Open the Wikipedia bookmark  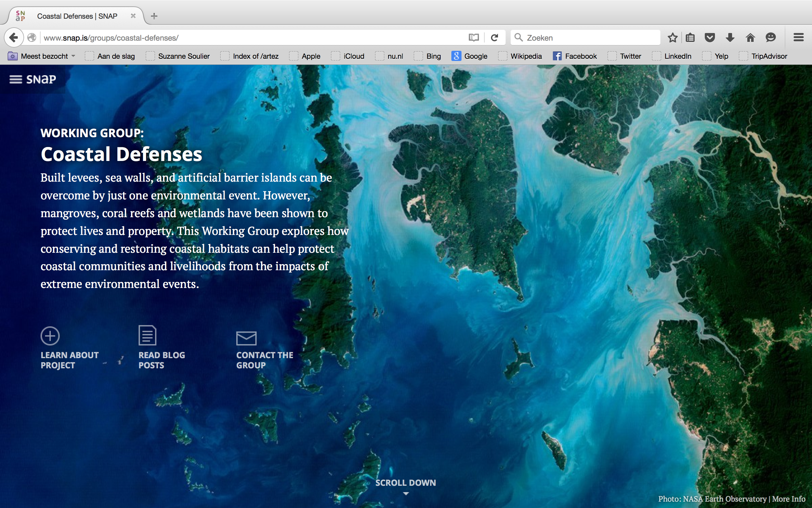(520, 56)
